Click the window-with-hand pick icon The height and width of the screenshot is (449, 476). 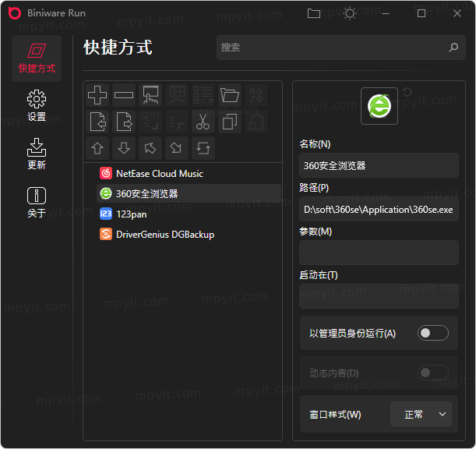[150, 95]
